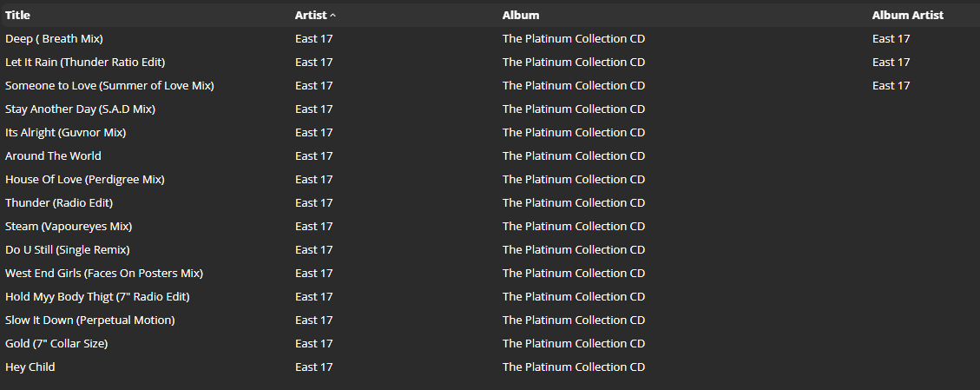Sort by Album Artist column header
Viewport: 980px width, 390px height.
(x=907, y=15)
